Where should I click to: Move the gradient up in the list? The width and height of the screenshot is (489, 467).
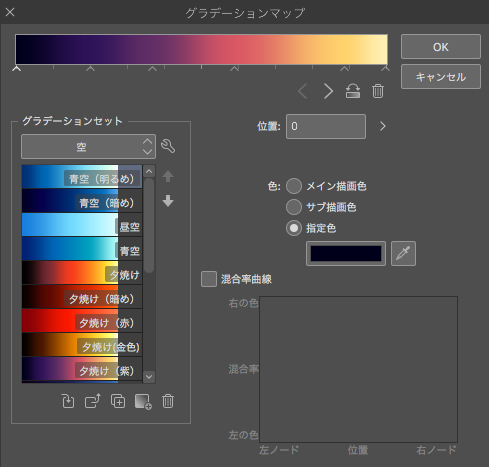[x=168, y=176]
